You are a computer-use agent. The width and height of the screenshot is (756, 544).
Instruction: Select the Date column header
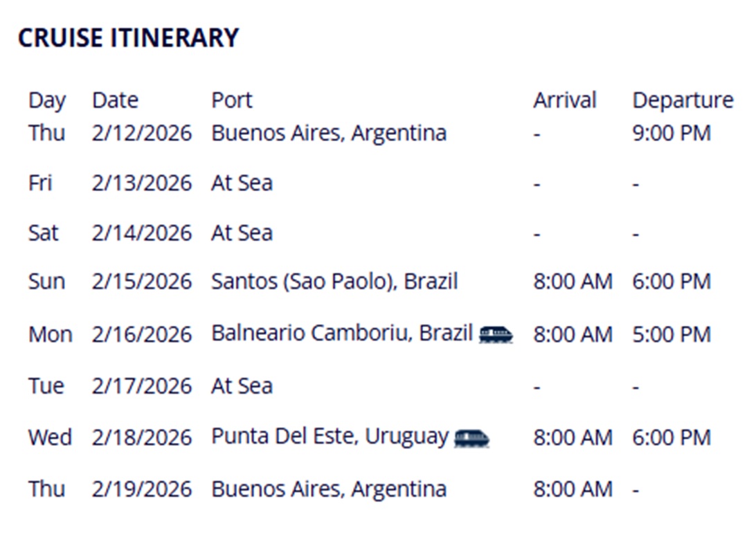[115, 100]
